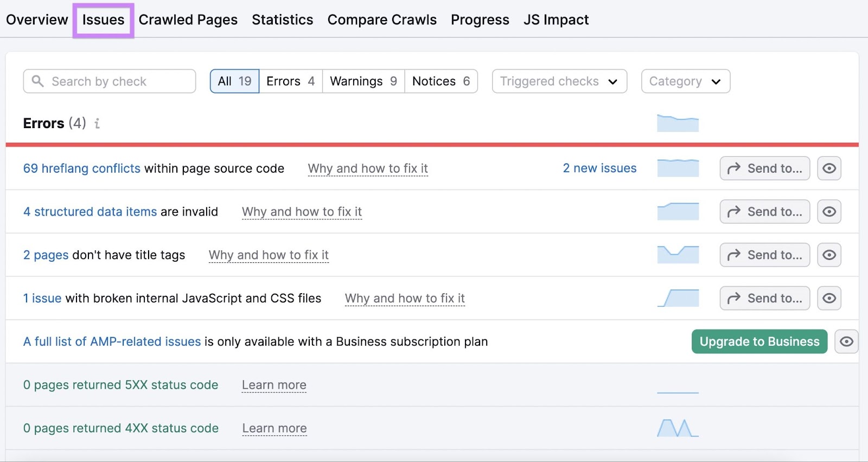Image resolution: width=868 pixels, height=462 pixels.
Task: Open fix help for broken JavaScript and CSS
Action: [405, 298]
